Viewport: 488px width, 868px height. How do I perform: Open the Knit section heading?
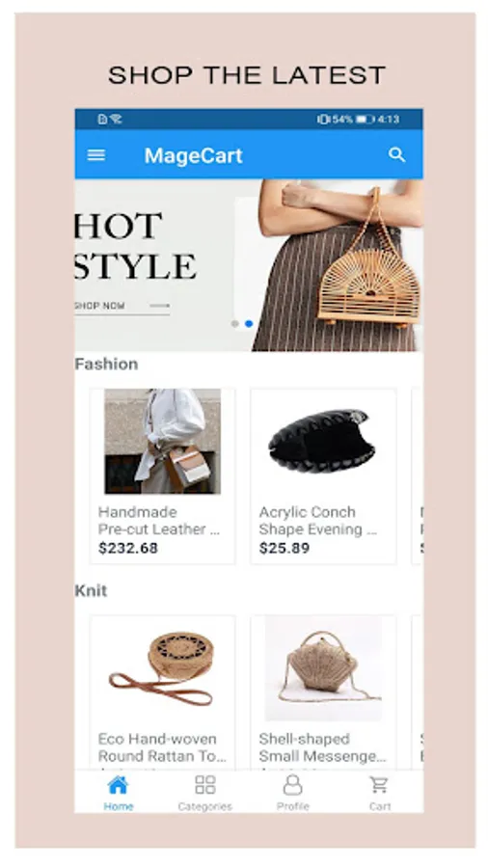(x=91, y=590)
